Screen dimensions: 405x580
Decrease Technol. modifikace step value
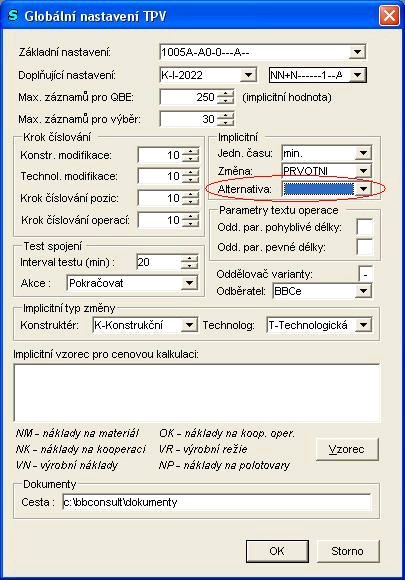[x=191, y=179]
